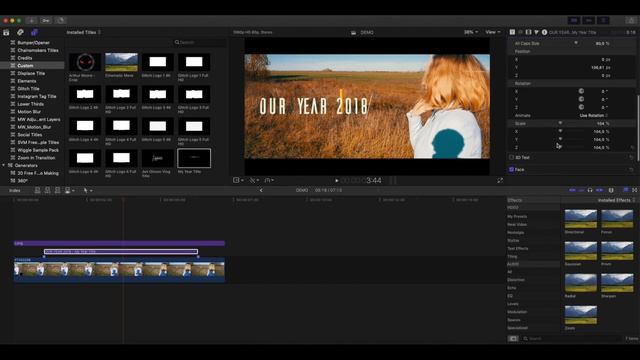Open the viewer zoom percentage dropdown
This screenshot has width=640, height=360.
[471, 32]
